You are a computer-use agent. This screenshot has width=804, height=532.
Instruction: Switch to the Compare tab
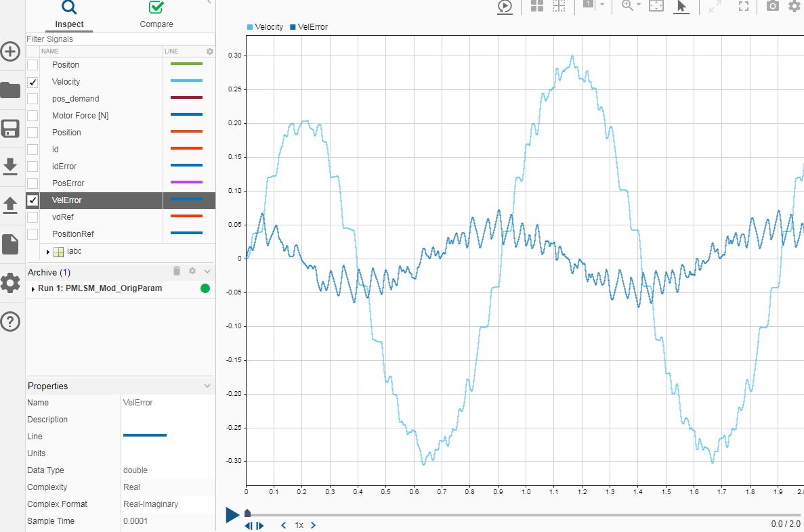156,16
